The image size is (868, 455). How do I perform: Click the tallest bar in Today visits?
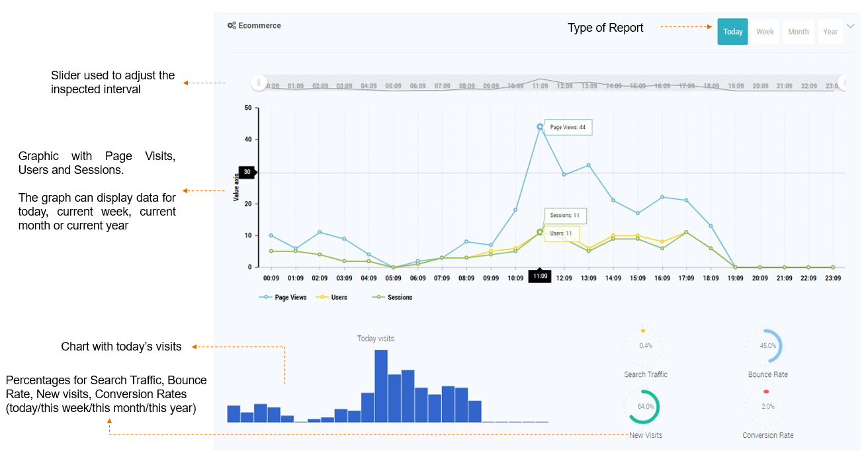click(x=381, y=386)
